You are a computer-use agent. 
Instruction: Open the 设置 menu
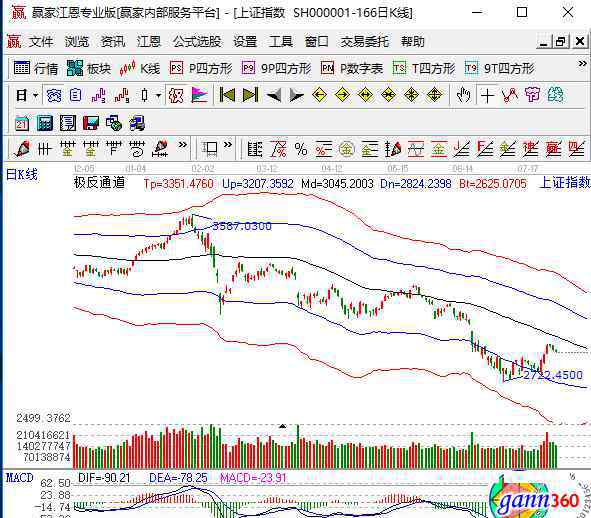pos(245,41)
